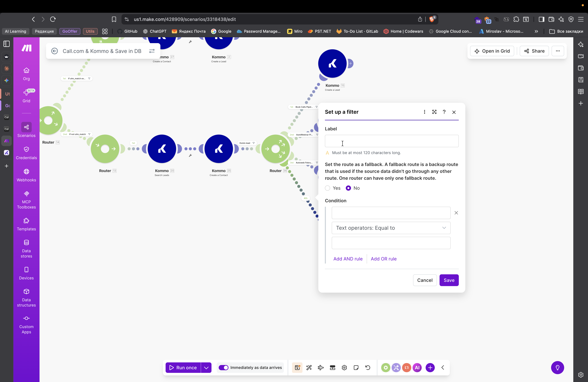588x382 pixels.
Task: Click into the filter Label input field
Action: [391, 141]
